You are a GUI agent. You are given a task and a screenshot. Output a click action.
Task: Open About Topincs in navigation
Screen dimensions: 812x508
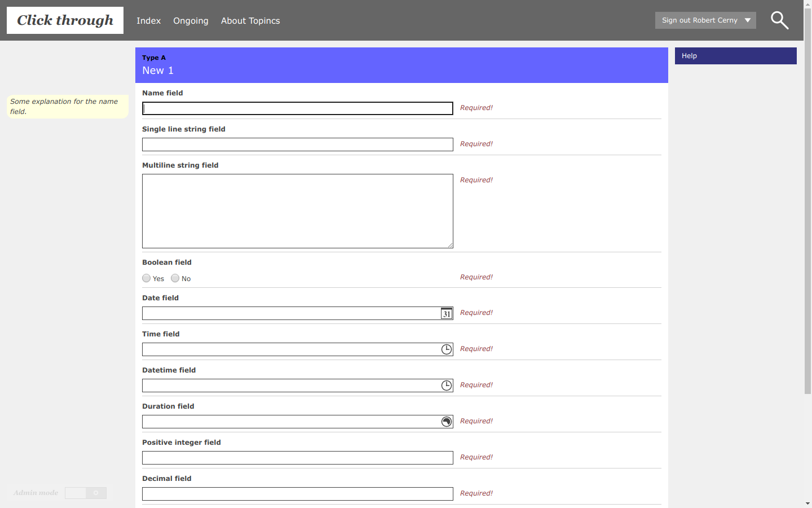250,21
